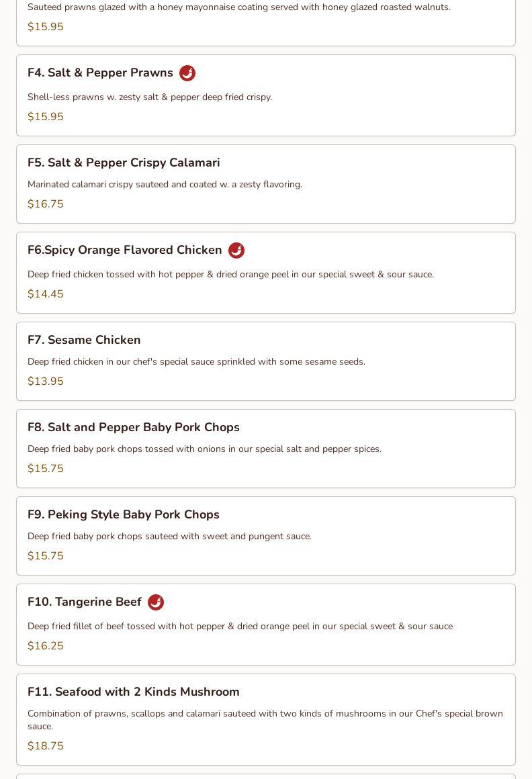Click the $14.45 orange chicken price
This screenshot has width=532, height=779.
pyautogui.click(x=46, y=294)
